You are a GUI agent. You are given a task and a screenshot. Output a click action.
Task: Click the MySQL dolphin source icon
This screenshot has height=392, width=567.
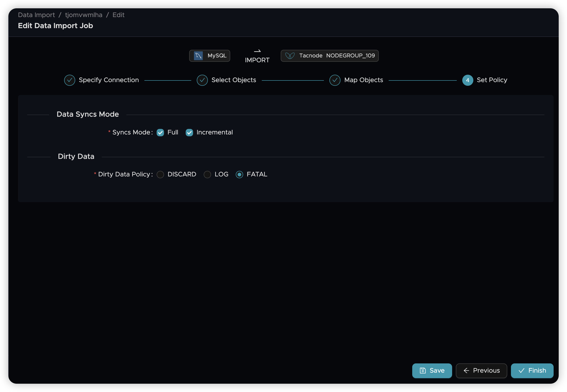click(198, 56)
